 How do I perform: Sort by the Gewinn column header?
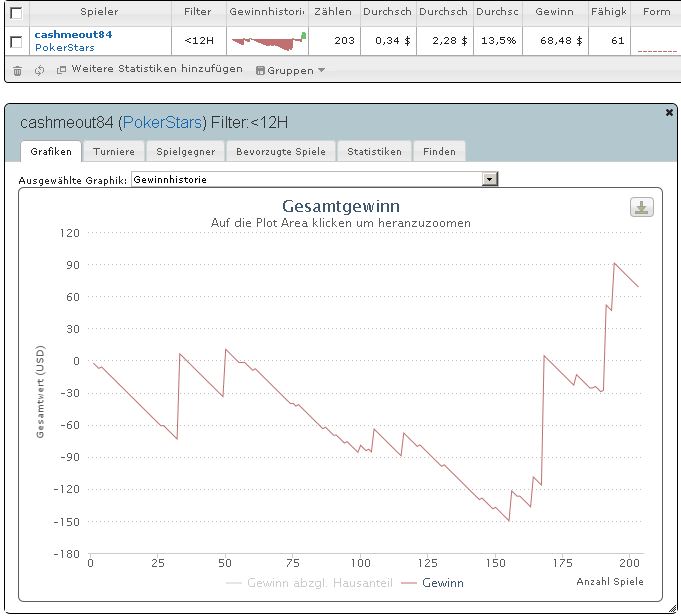(555, 12)
